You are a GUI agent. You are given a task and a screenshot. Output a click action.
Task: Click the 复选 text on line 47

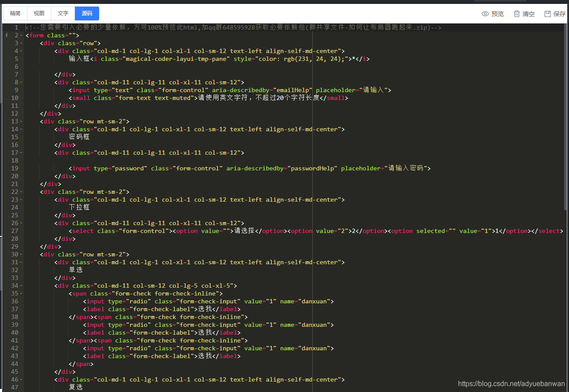(x=76, y=387)
